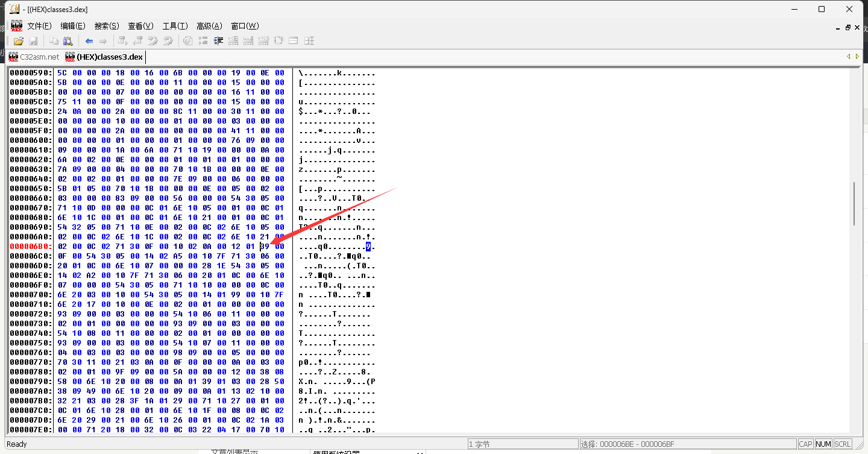The image size is (868, 454).
Task: Click the list-lines icon right of circular icon
Action: click(x=203, y=41)
